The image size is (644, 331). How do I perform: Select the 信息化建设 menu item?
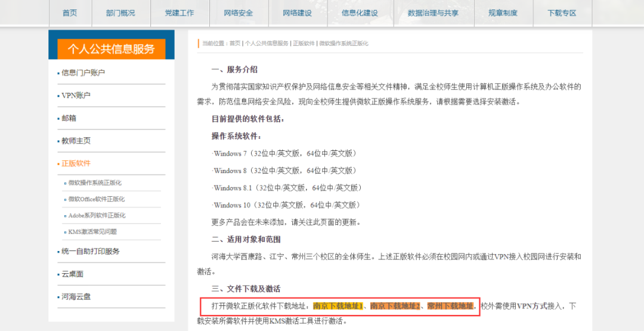coord(360,13)
